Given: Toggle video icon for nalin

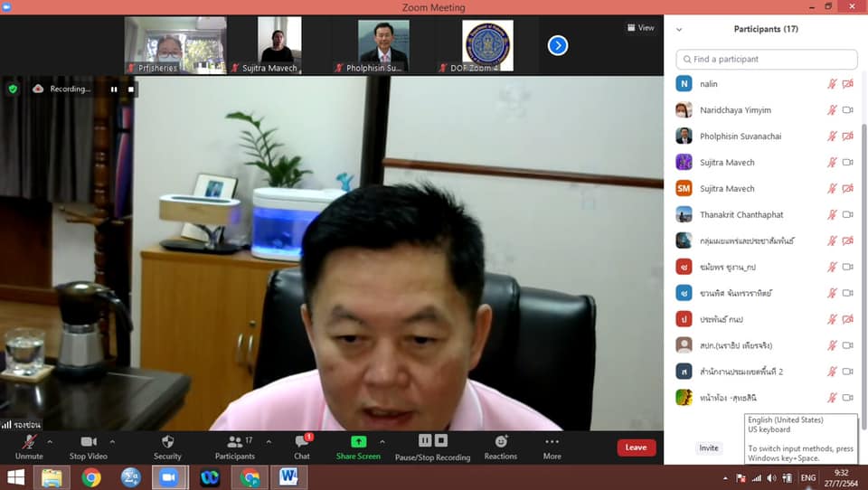Looking at the screenshot, I should pyautogui.click(x=847, y=83).
